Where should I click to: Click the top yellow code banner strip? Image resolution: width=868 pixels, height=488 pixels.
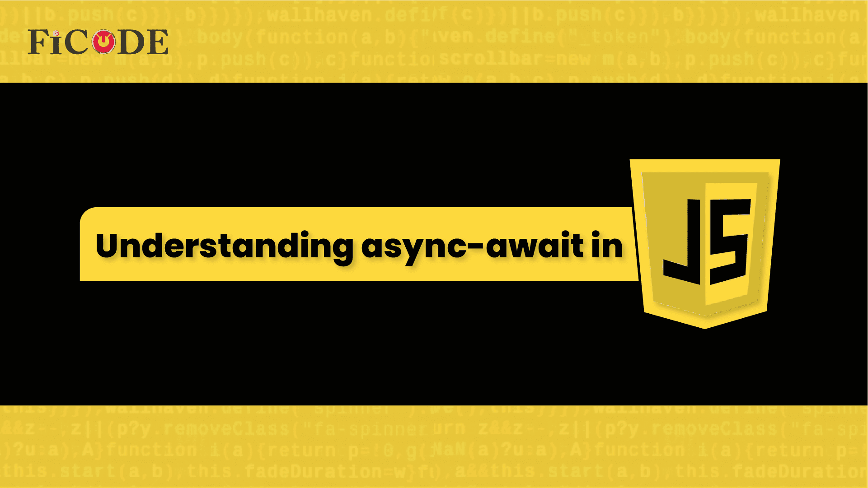[434, 42]
